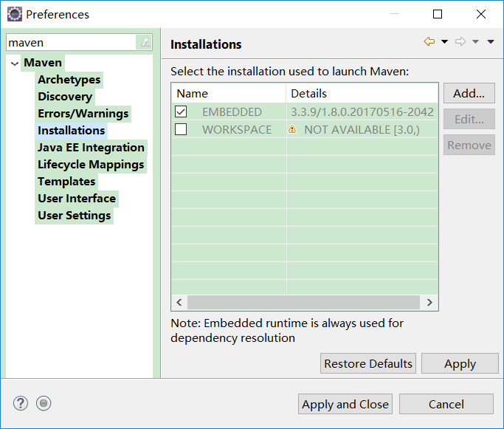Click the help question mark icon
The height and width of the screenshot is (429, 504).
tap(21, 403)
